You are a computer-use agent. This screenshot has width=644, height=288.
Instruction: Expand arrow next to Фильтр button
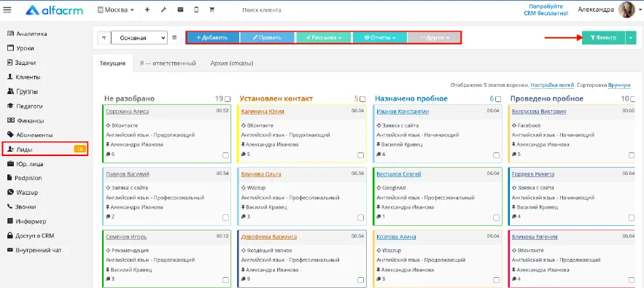click(631, 38)
